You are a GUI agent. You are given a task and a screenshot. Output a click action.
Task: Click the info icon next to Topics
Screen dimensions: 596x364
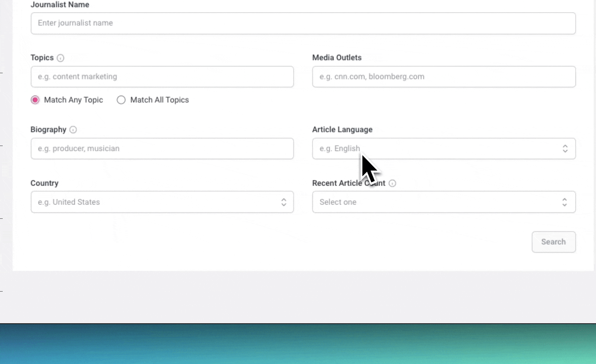click(60, 58)
